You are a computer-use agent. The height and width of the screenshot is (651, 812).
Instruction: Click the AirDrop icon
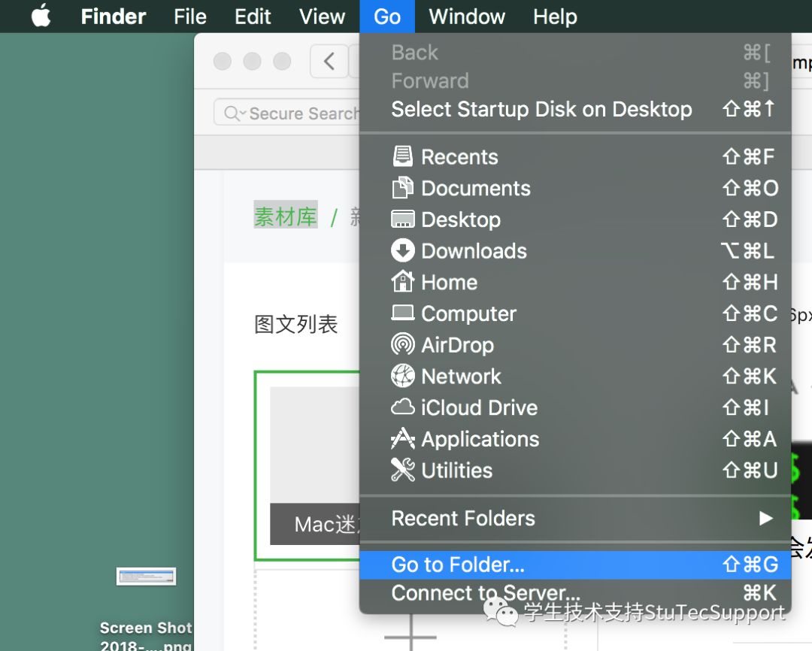tap(403, 345)
